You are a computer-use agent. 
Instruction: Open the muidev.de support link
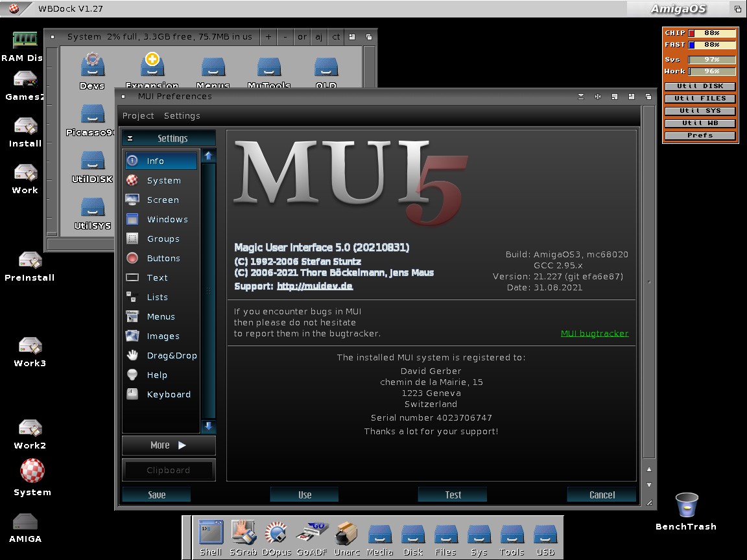coord(315,286)
